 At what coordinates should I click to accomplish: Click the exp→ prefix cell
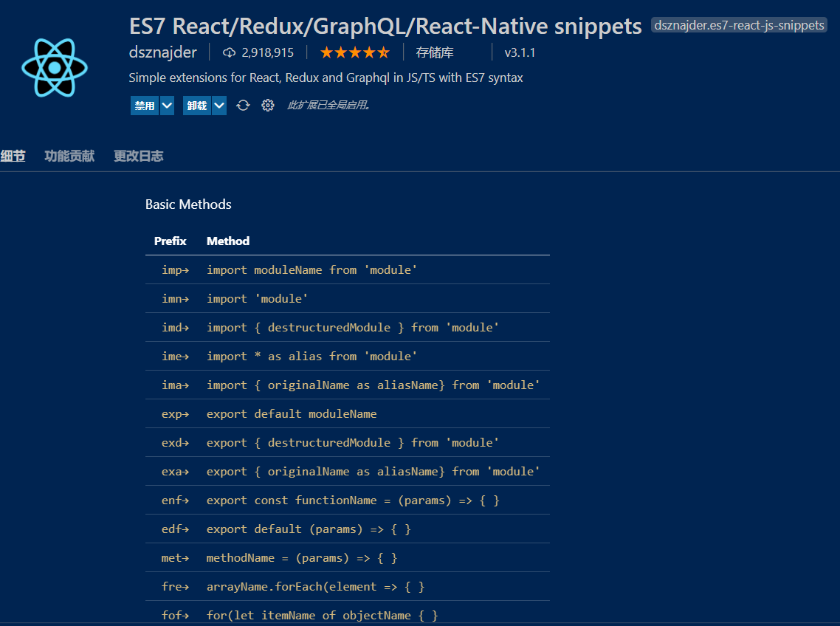point(176,413)
